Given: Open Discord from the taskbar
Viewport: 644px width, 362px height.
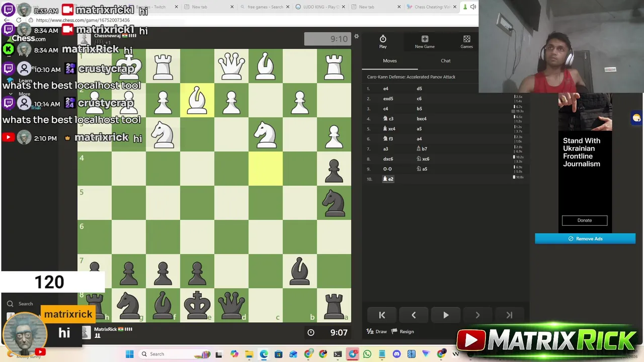Looking at the screenshot, I should pos(396,354).
